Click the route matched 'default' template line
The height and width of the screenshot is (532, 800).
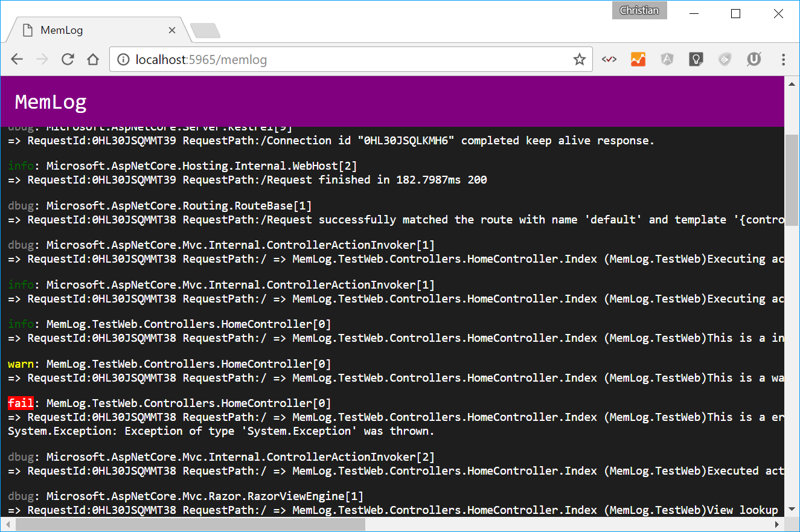pyautogui.click(x=396, y=220)
